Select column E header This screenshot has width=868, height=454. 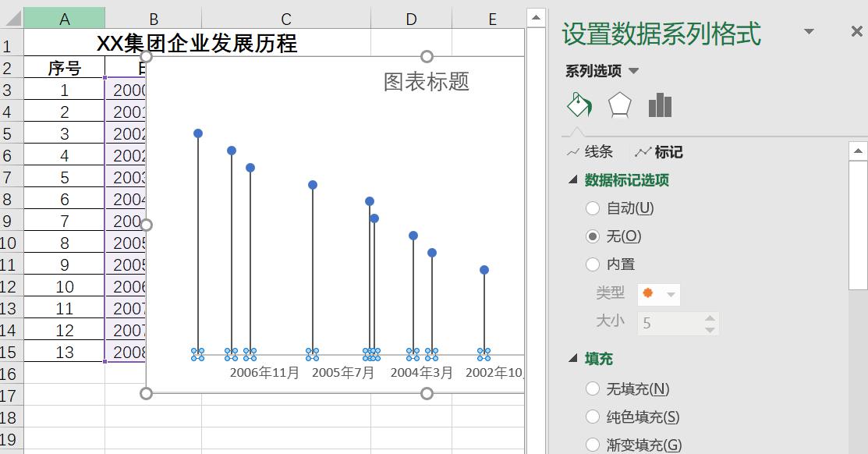492,19
